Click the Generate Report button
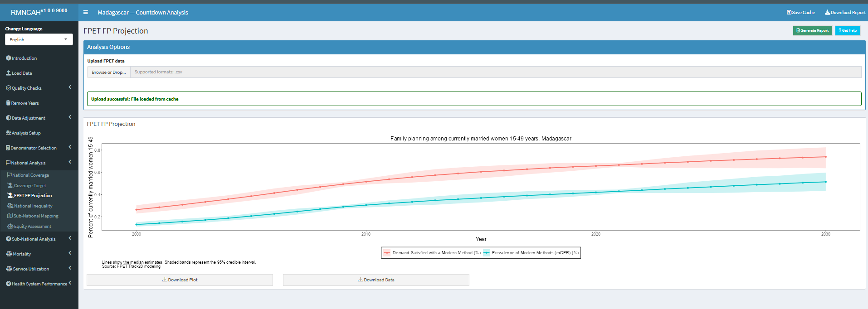The image size is (868, 309). (x=812, y=30)
